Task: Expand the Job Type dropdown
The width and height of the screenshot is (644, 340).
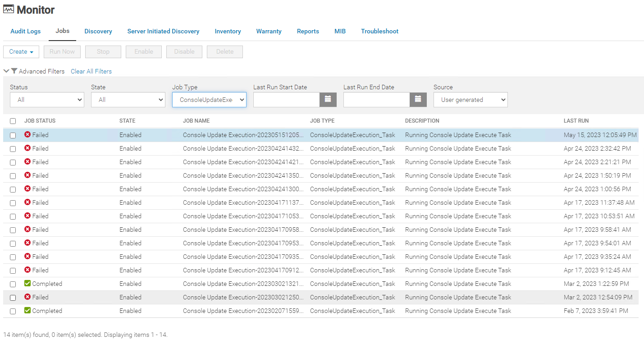Action: click(209, 100)
